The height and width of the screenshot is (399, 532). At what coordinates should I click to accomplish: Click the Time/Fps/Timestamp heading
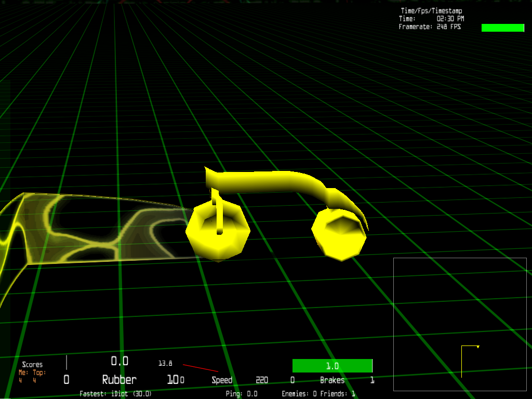tap(431, 11)
